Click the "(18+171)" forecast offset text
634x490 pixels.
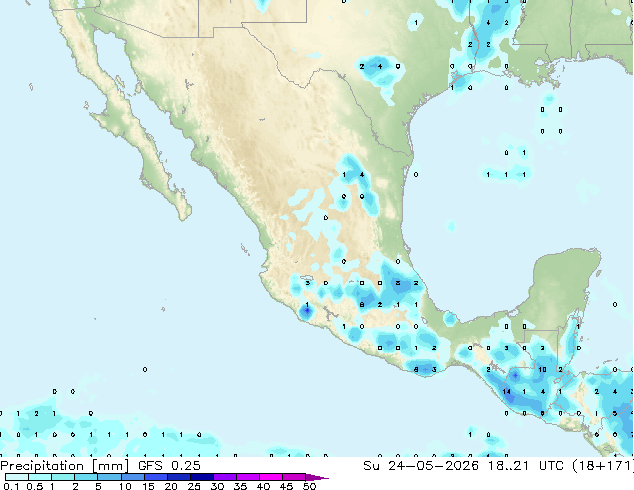pyautogui.click(x=603, y=466)
